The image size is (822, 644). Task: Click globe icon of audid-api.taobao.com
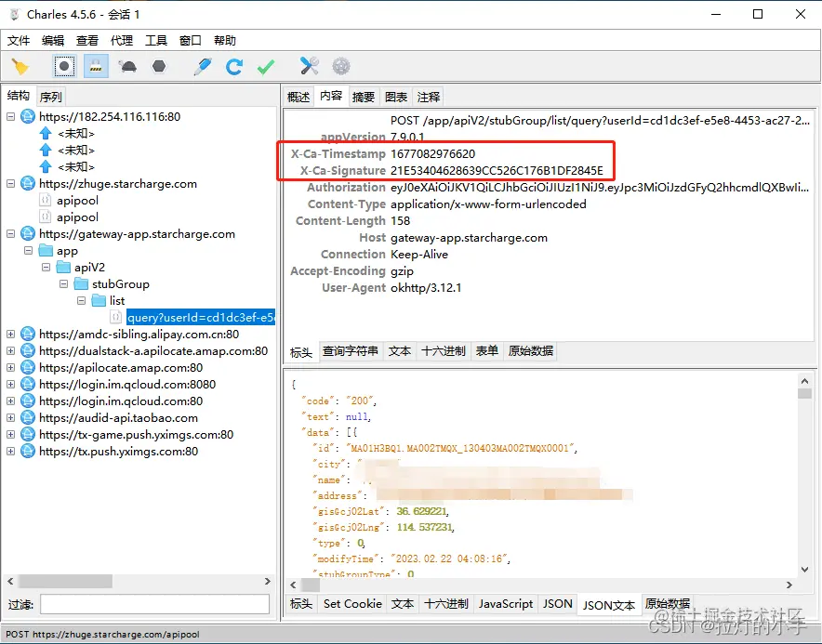click(28, 417)
